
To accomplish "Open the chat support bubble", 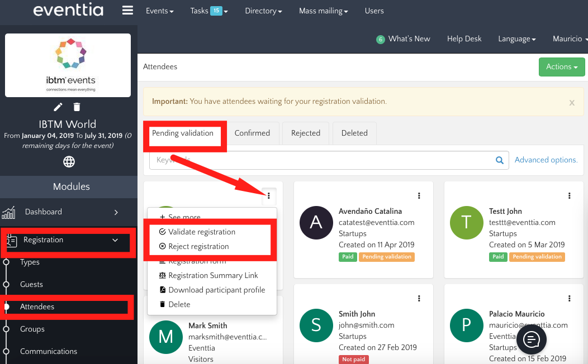I will (531, 339).
